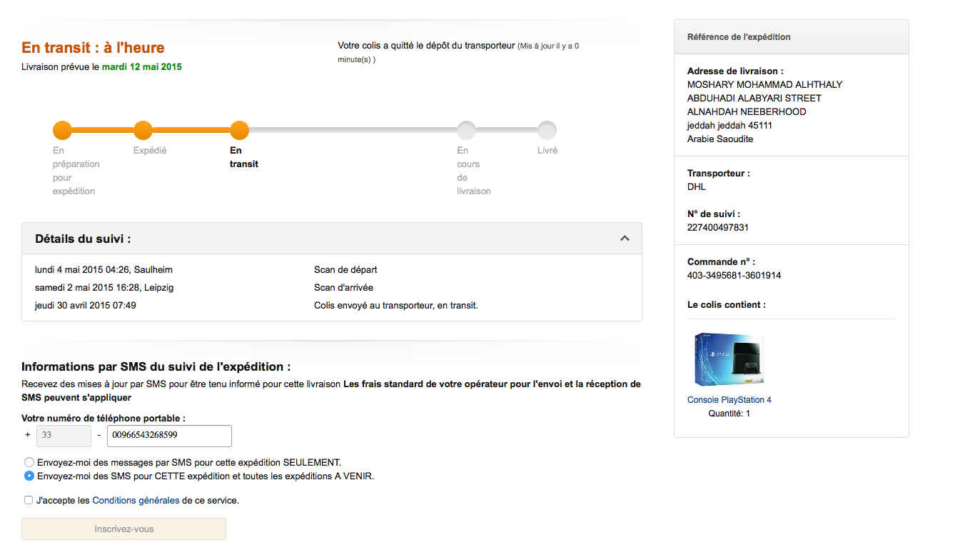
Task: Click the order number 403-3495681-3601914
Action: [x=734, y=276]
